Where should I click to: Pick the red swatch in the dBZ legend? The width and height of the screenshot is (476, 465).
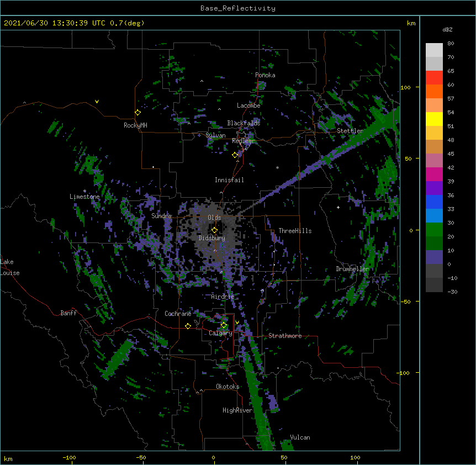pyautogui.click(x=434, y=78)
